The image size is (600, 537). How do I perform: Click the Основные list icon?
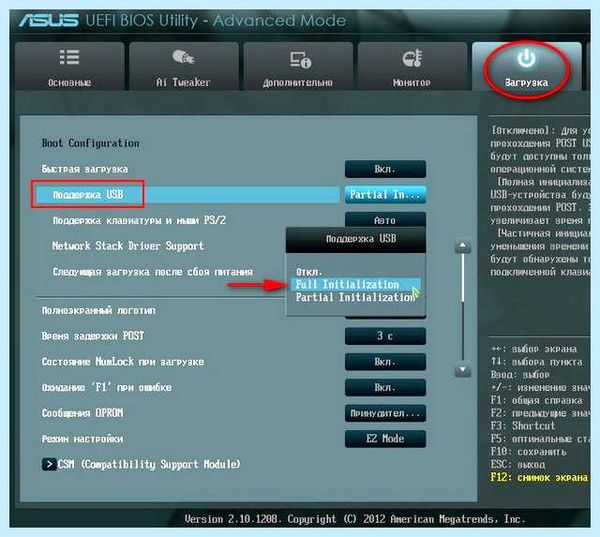coord(70,57)
